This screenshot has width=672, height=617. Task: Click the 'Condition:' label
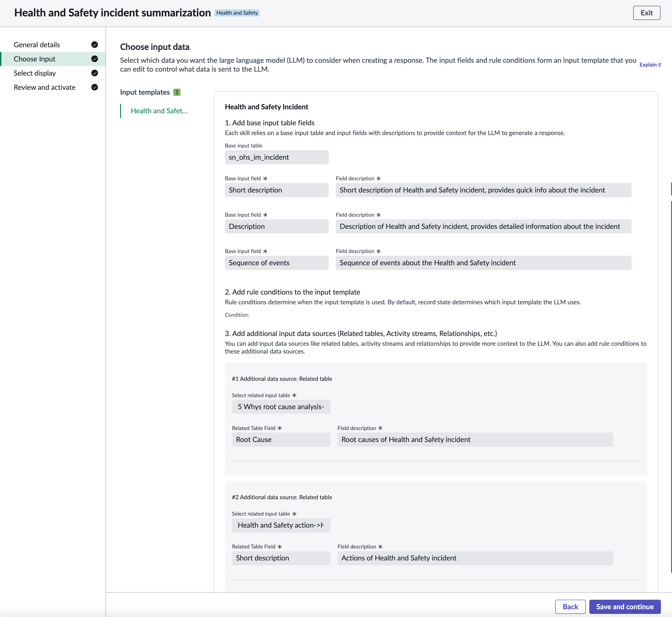pyautogui.click(x=237, y=315)
